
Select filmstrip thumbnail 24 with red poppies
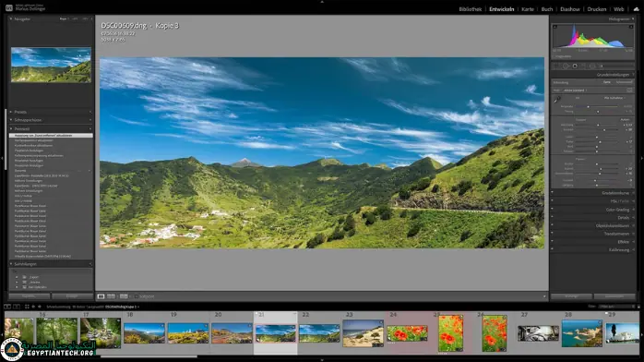[407, 333]
